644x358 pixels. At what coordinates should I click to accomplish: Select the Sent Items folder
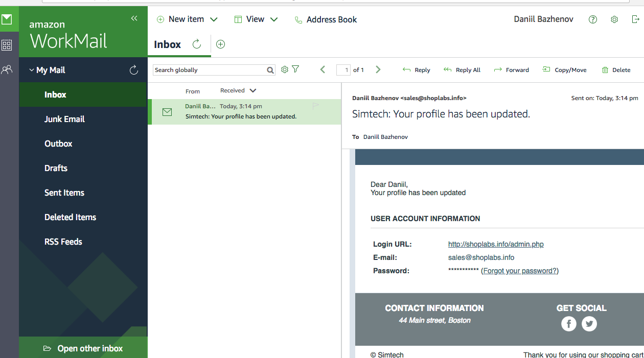tap(64, 193)
